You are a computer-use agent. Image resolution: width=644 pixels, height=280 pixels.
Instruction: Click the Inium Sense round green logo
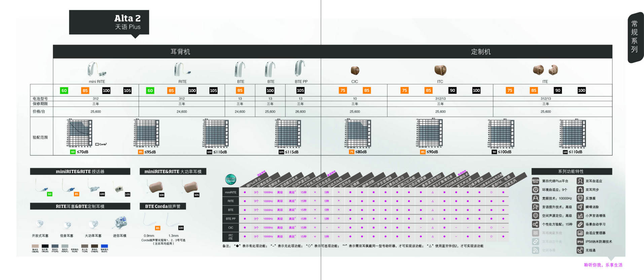tap(230, 179)
